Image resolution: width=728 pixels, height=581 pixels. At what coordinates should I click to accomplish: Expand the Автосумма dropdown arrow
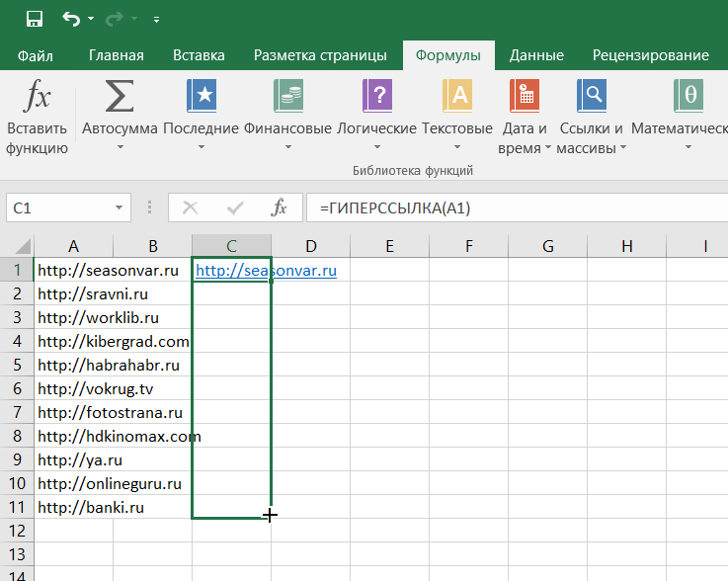point(120,147)
